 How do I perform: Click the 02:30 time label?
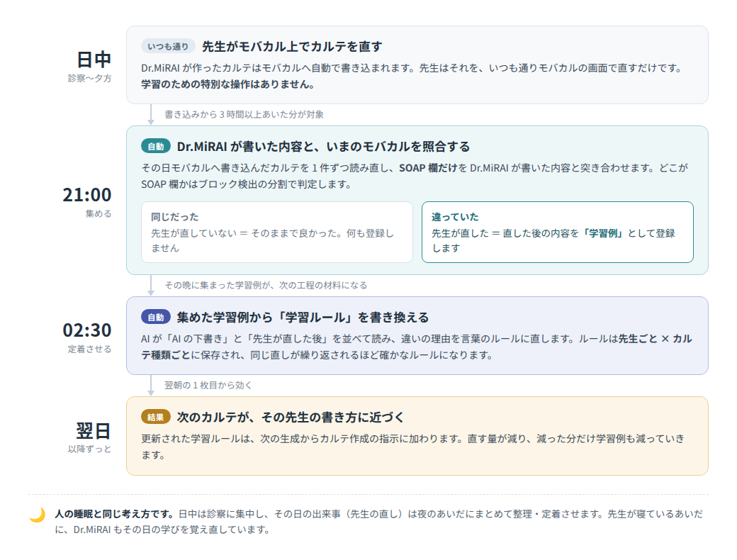(87, 330)
